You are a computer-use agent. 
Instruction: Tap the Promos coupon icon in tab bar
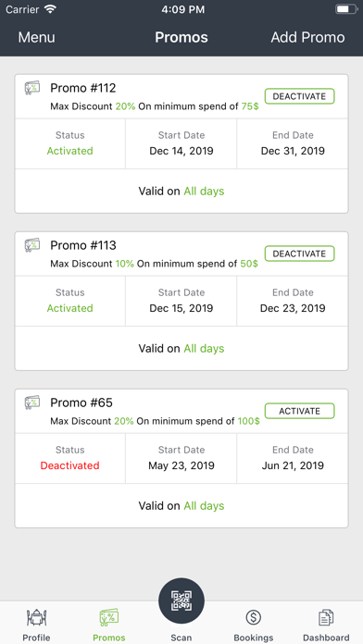(109, 617)
